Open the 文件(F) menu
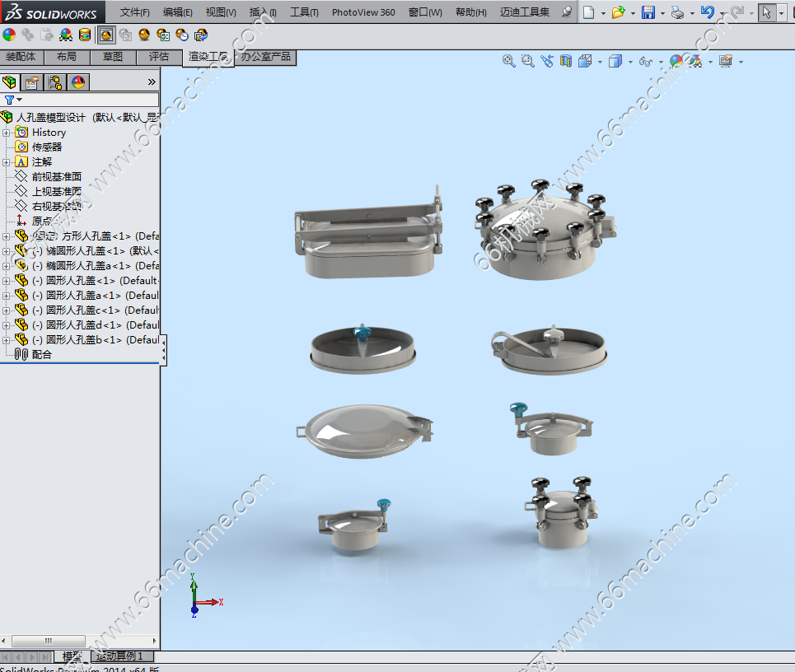The image size is (795, 672). click(x=135, y=12)
